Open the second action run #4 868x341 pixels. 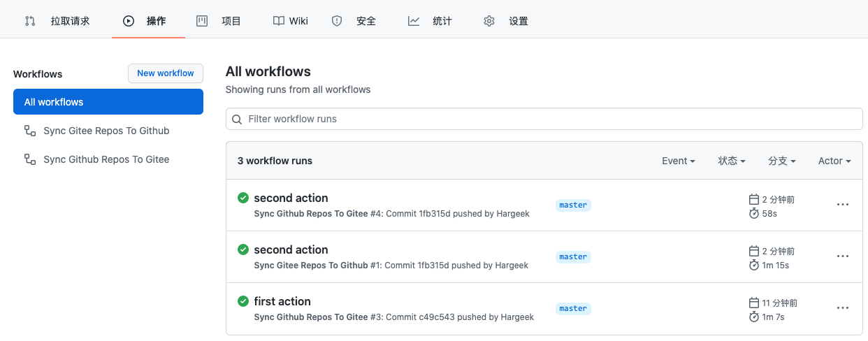(291, 198)
